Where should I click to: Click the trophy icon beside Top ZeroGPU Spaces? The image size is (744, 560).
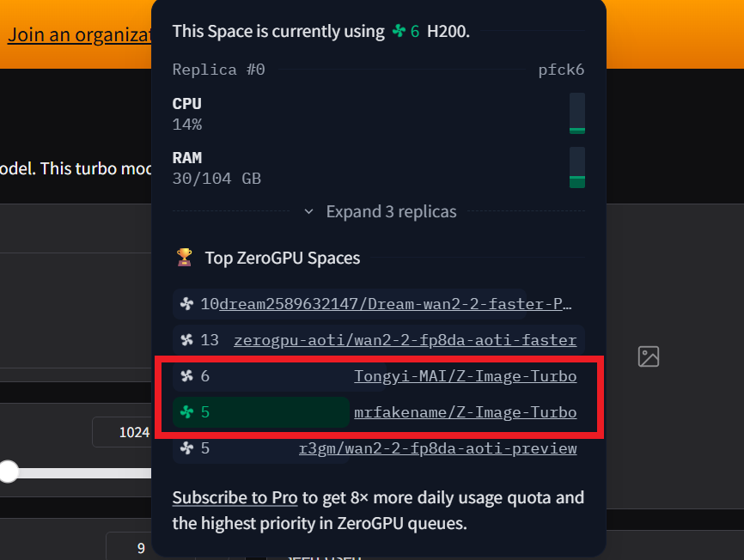184,258
